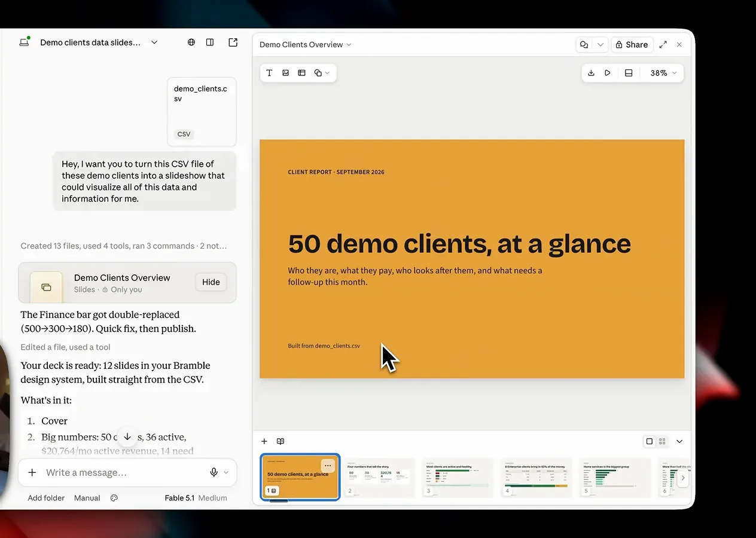Expand the dropdown next to comments icon
The image size is (756, 538).
[600, 45]
